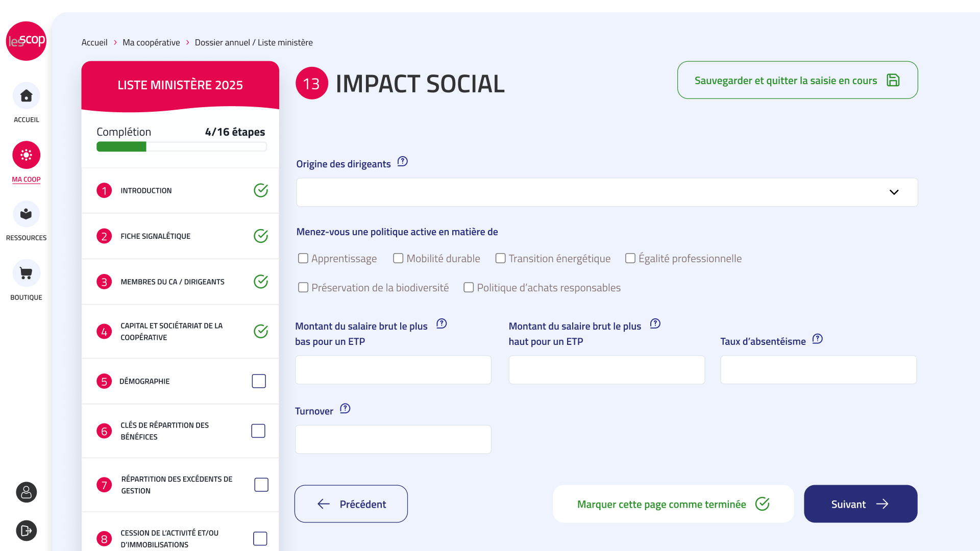Go to step 3 Membres du CA / Dirigeants
The height and width of the screenshot is (551, 980).
click(172, 282)
